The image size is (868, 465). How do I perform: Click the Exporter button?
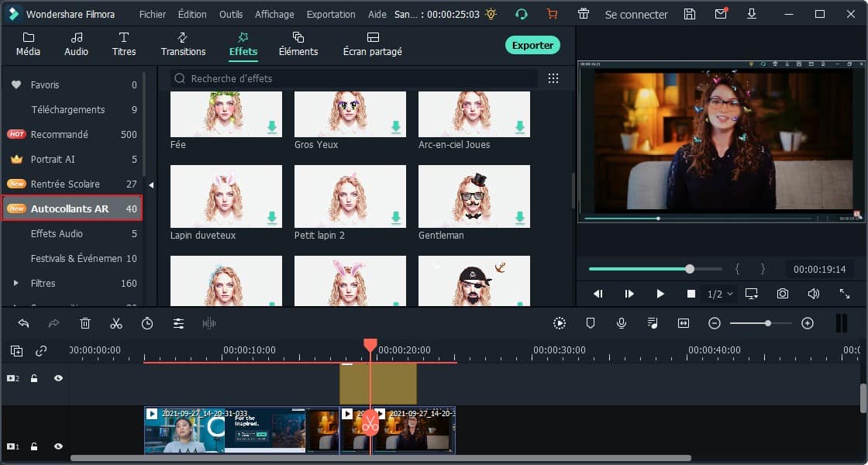coord(532,45)
